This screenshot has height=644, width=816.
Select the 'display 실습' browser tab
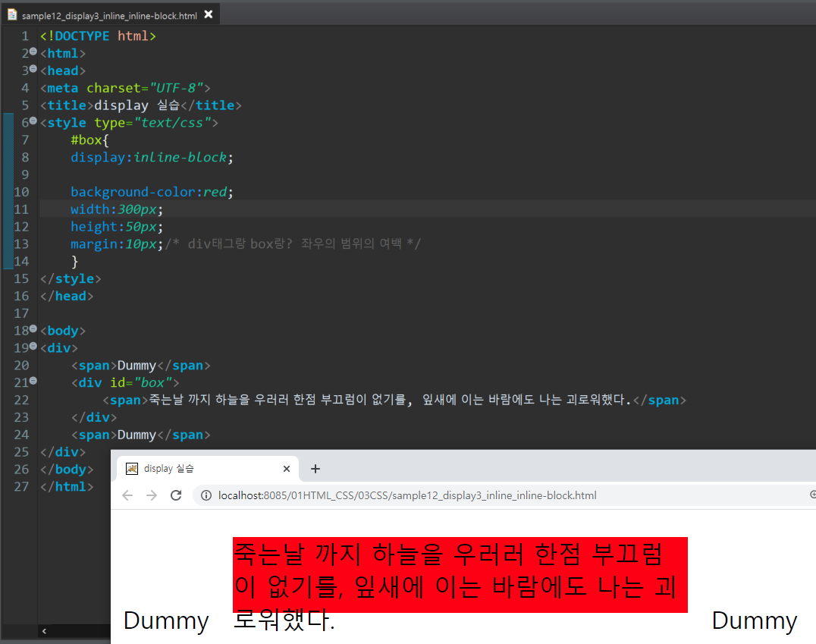click(207, 469)
